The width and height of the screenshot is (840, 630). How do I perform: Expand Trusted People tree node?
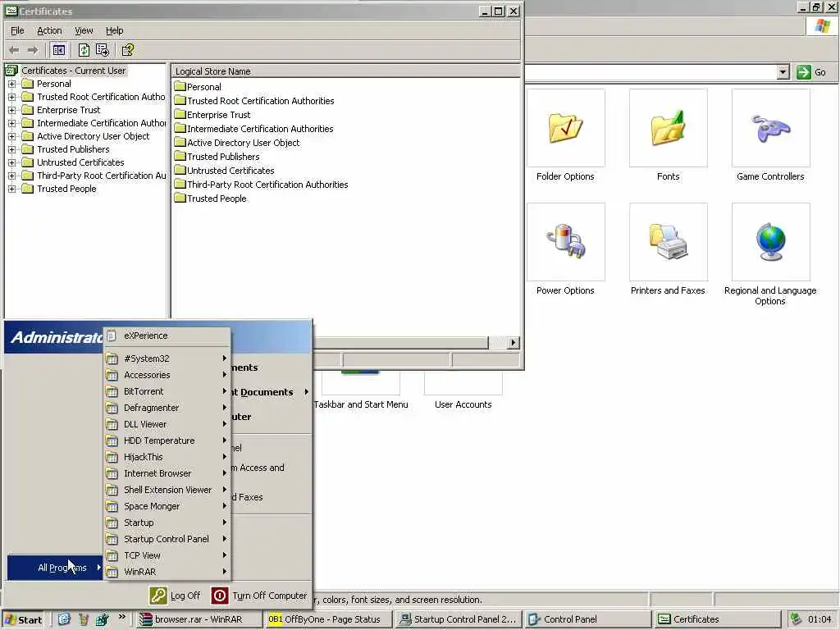pyautogui.click(x=11, y=189)
